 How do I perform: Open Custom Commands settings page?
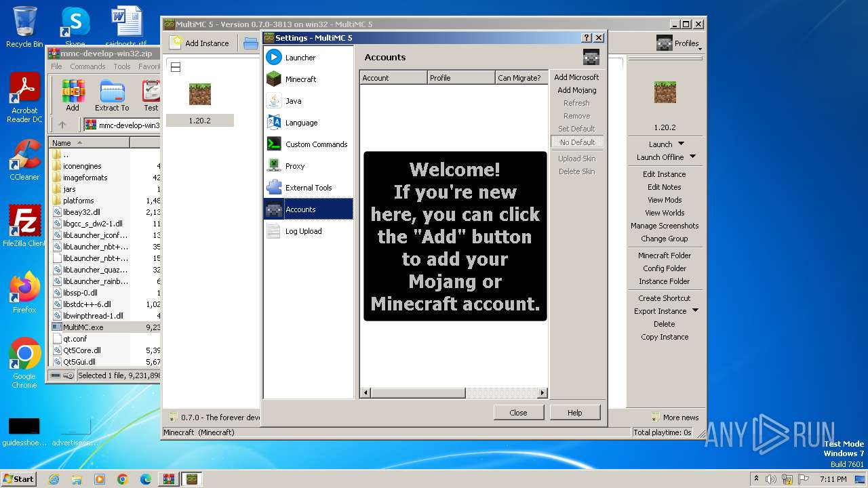tap(309, 144)
